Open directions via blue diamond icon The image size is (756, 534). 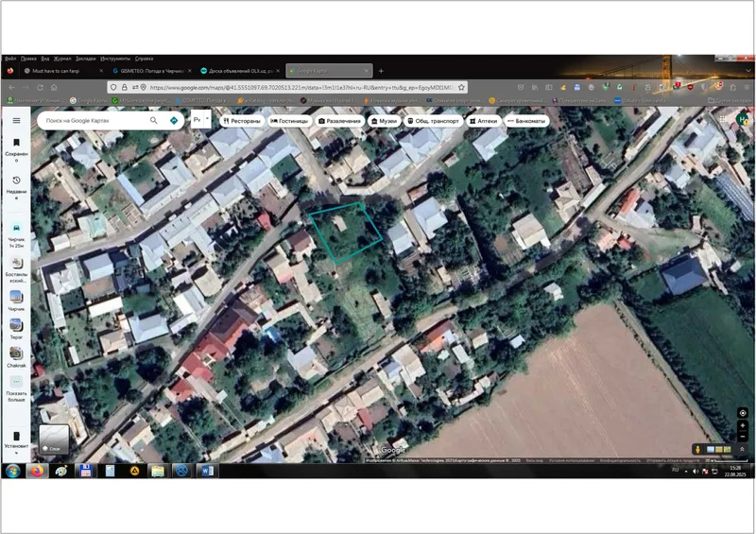tap(174, 121)
